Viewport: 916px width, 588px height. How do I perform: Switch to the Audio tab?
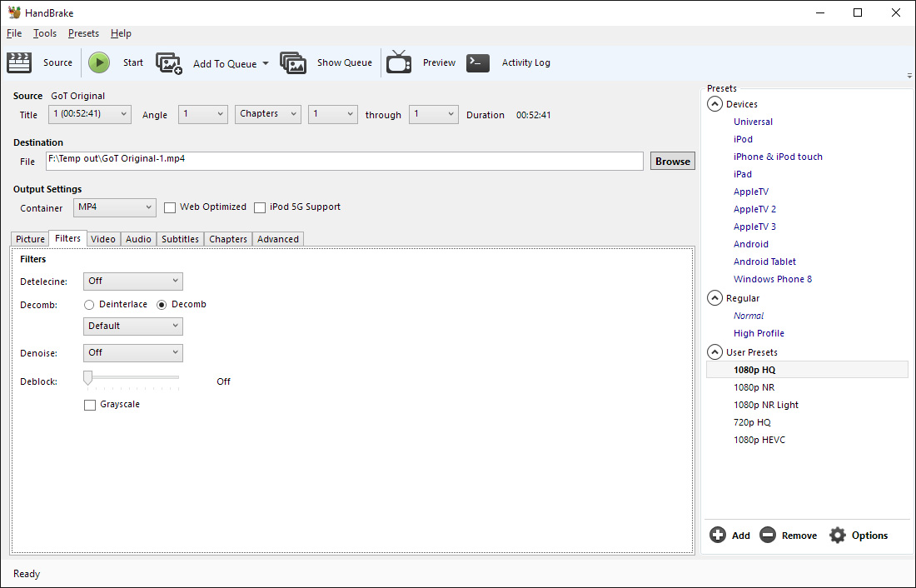pos(138,239)
